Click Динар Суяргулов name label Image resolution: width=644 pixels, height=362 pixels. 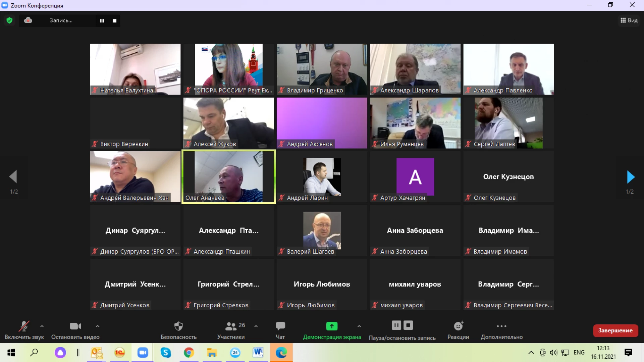pyautogui.click(x=136, y=251)
